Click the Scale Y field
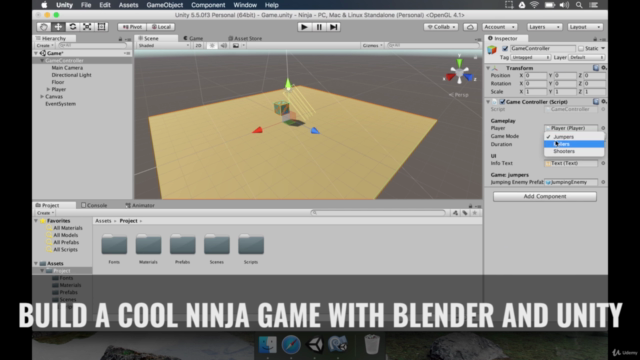 (565, 92)
